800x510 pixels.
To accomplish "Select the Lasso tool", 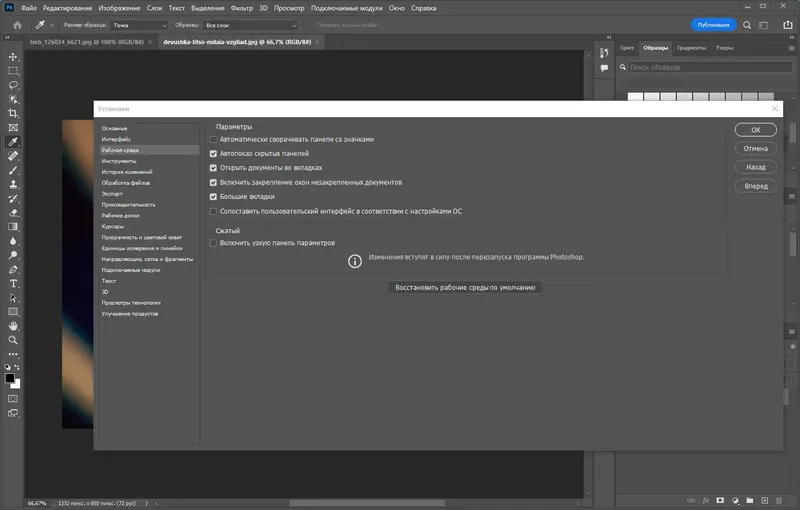I will (x=13, y=85).
